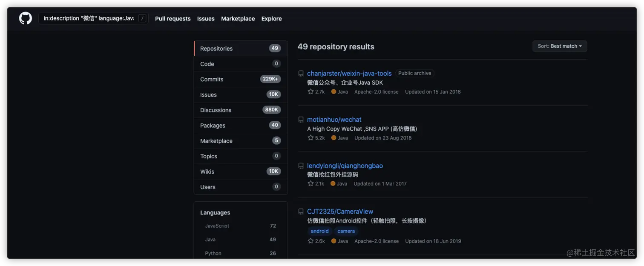
Task: Click repo icon beside lendylongli/qianghongbao
Action: coord(301,166)
